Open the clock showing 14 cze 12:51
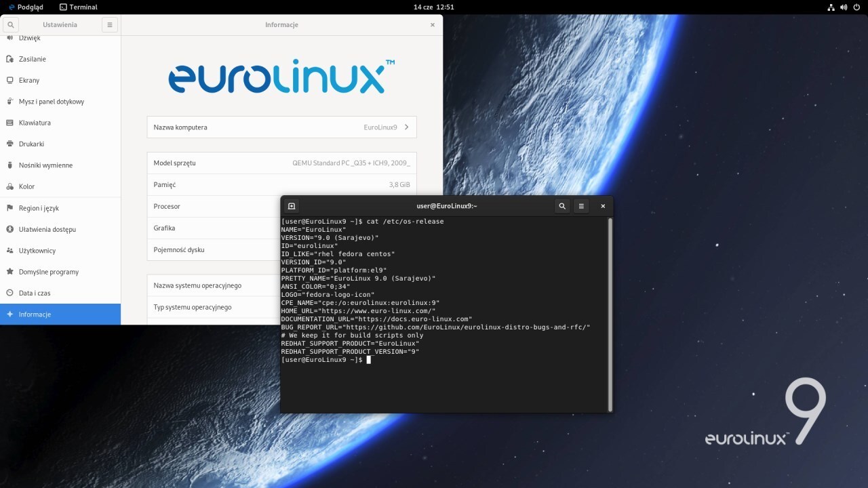Screen dimensions: 868x488 coord(434,7)
